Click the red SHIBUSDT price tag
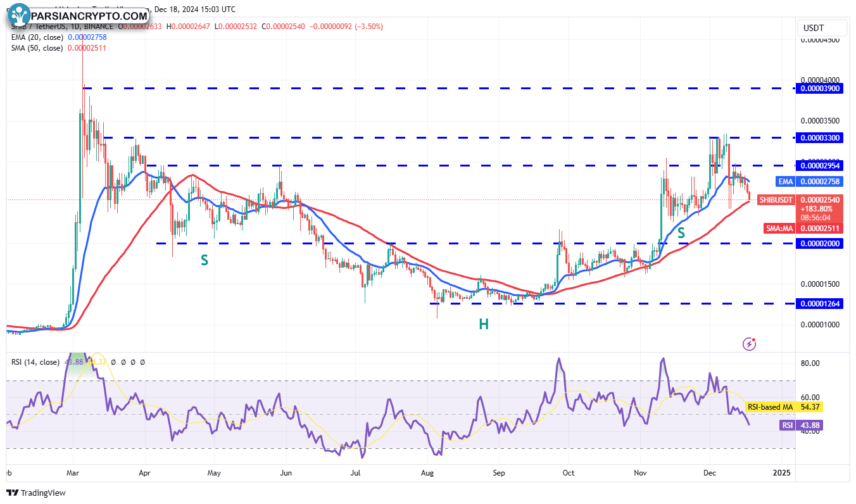This screenshot has width=856, height=504. click(x=776, y=199)
